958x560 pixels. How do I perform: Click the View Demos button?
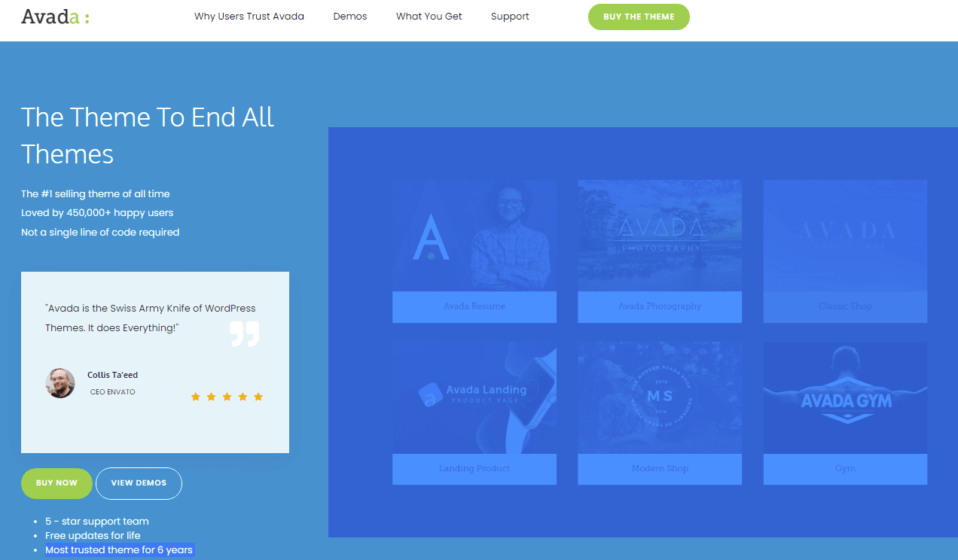(139, 483)
